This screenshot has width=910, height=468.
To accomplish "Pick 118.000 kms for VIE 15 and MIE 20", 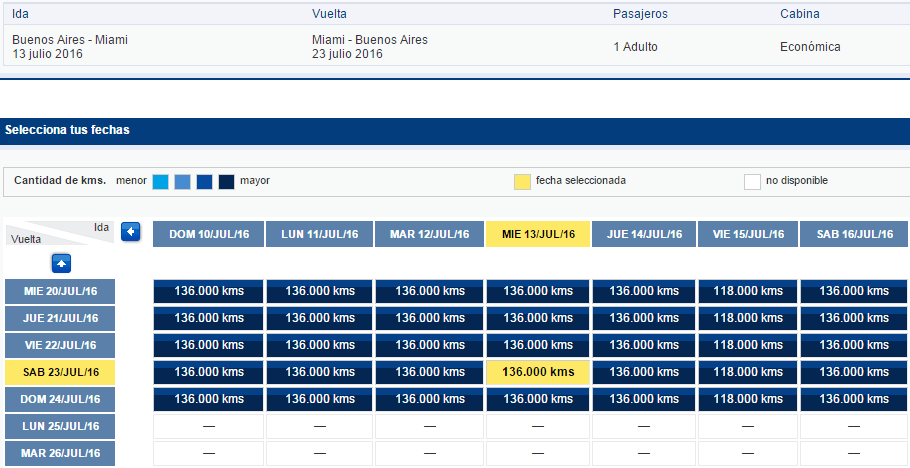I will tap(748, 291).
